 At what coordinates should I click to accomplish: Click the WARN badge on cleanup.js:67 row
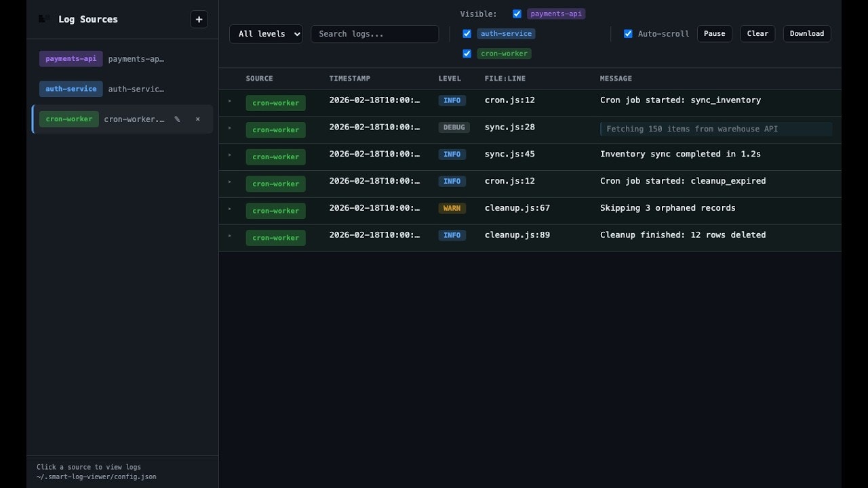(x=452, y=208)
